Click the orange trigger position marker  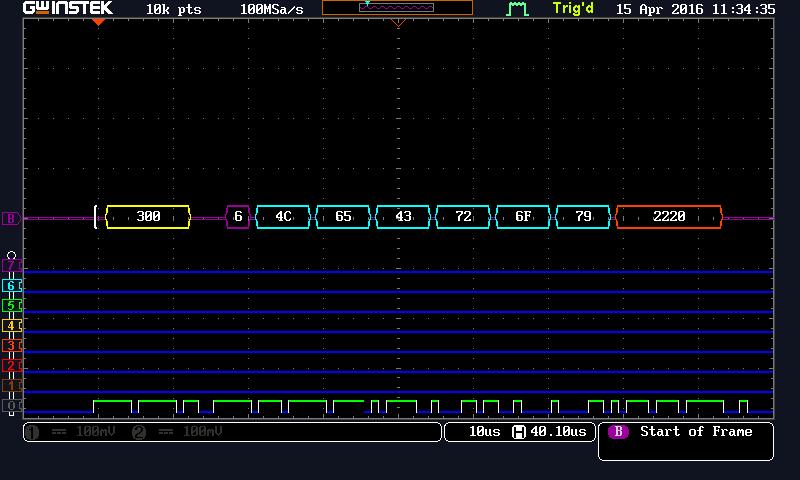point(98,22)
